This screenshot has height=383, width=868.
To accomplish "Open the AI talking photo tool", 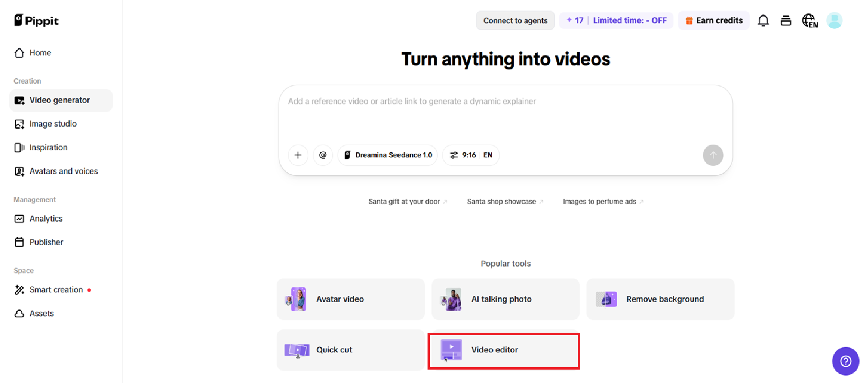I will tap(506, 299).
